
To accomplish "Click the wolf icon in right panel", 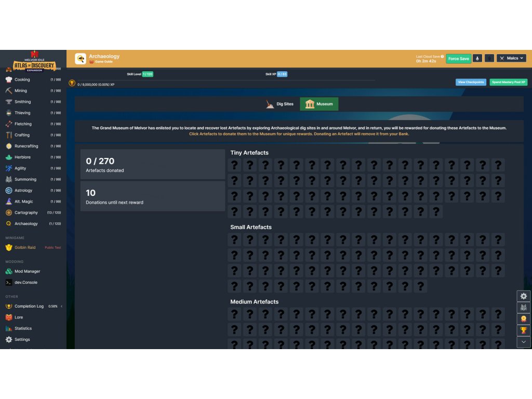I will (523, 308).
